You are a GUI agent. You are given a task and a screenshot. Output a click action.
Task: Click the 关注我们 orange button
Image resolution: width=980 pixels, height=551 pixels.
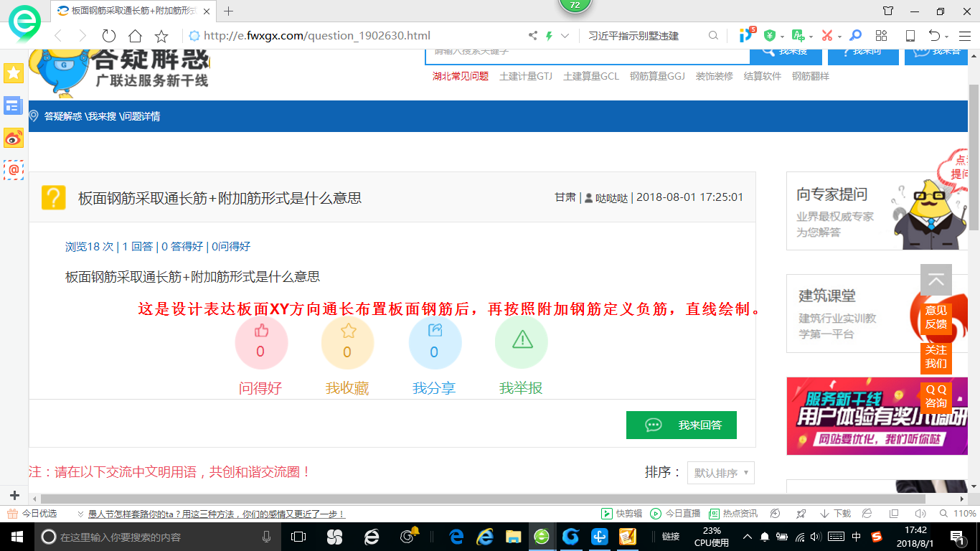936,357
